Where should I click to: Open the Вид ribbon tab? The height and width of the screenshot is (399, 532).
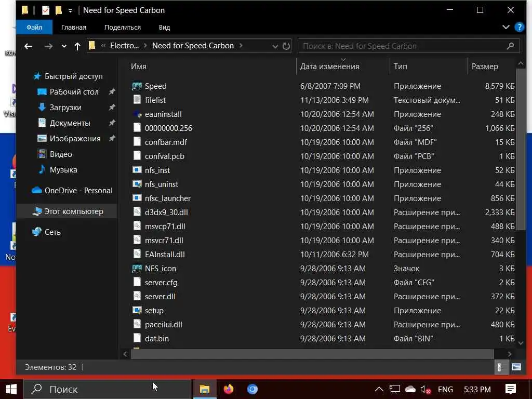164,27
